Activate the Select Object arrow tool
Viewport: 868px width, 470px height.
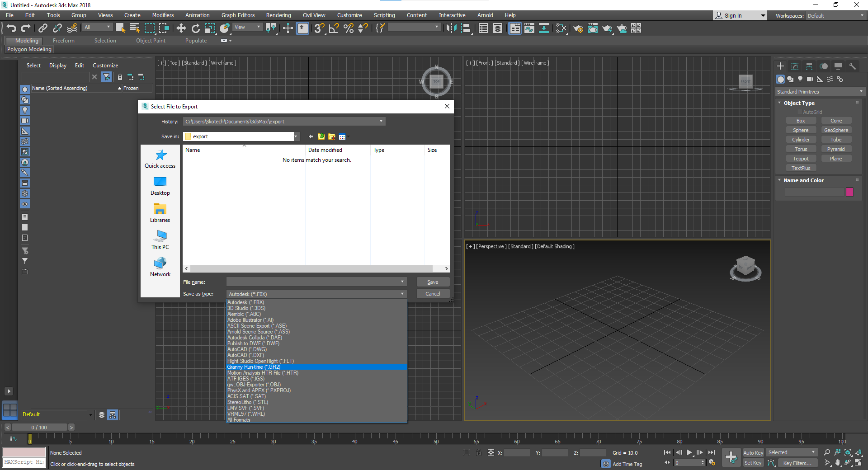[120, 28]
